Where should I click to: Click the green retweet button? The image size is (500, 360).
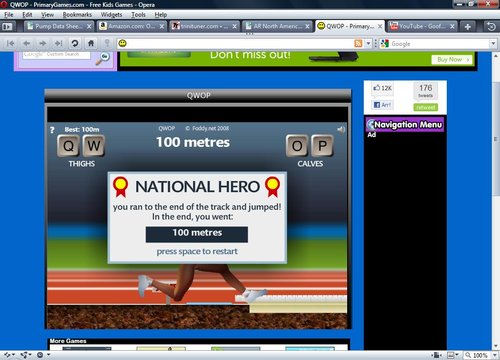pyautogui.click(x=426, y=107)
